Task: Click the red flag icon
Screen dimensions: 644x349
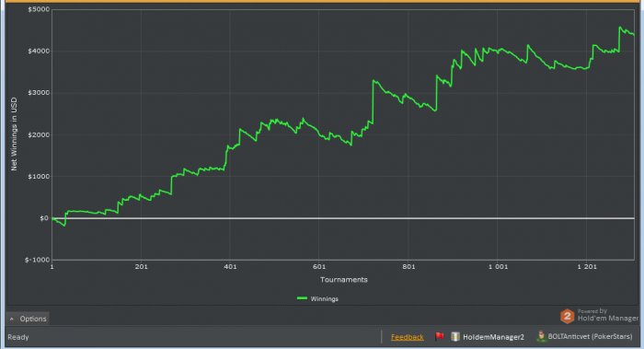Action: 440,336
